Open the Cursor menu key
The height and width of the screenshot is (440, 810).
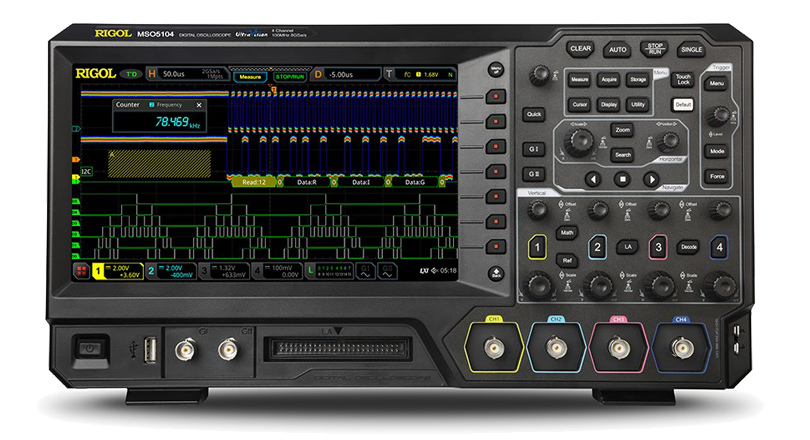point(580,104)
